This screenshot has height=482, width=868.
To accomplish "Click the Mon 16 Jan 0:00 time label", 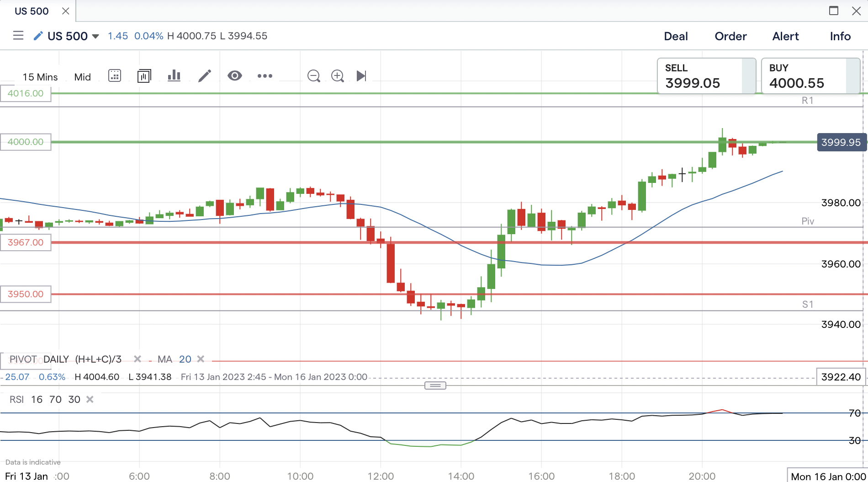I will click(828, 476).
